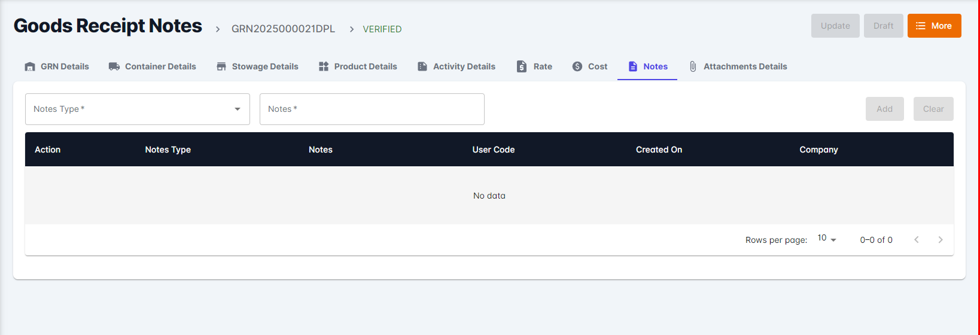This screenshot has width=980, height=335.
Task: Click the Product Details grid icon
Action: tap(324, 66)
